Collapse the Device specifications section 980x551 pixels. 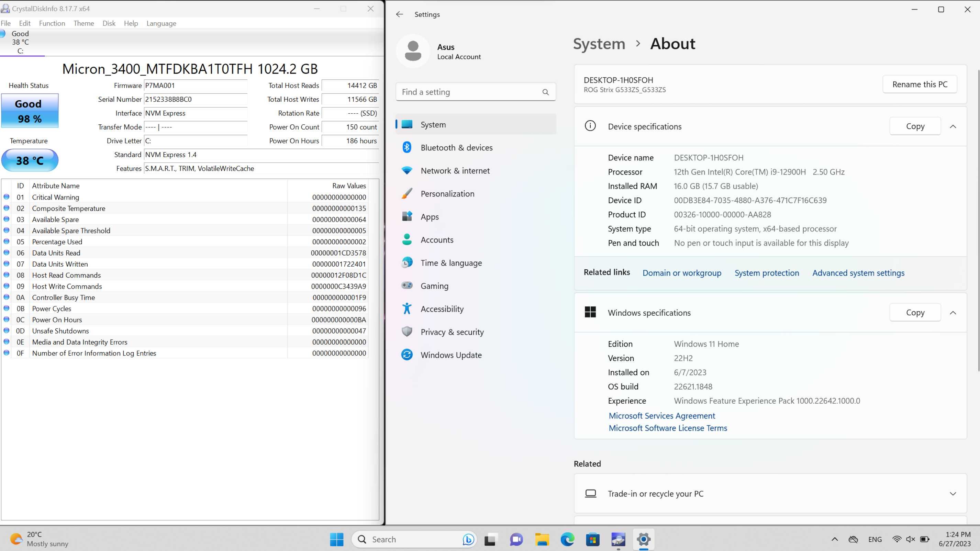pyautogui.click(x=953, y=126)
